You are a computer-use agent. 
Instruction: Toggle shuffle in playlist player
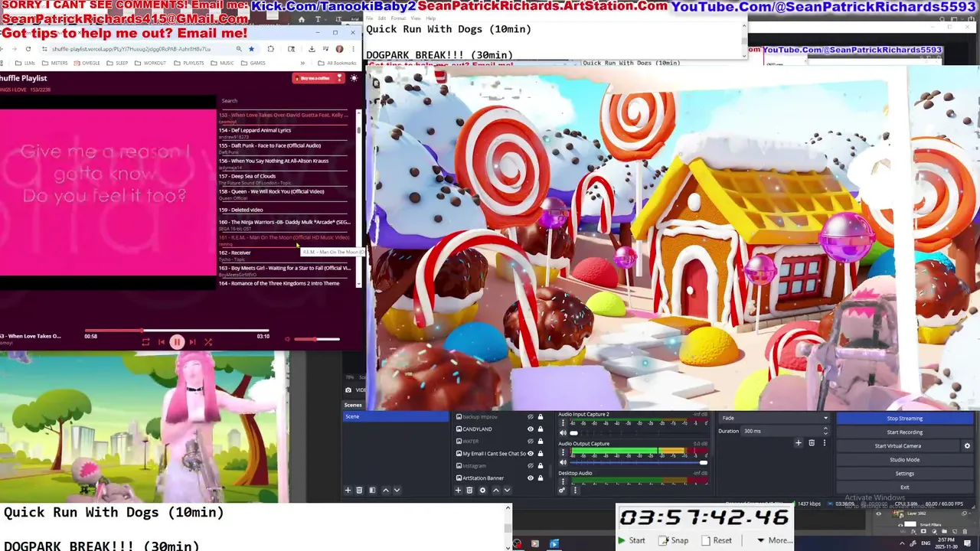point(208,342)
